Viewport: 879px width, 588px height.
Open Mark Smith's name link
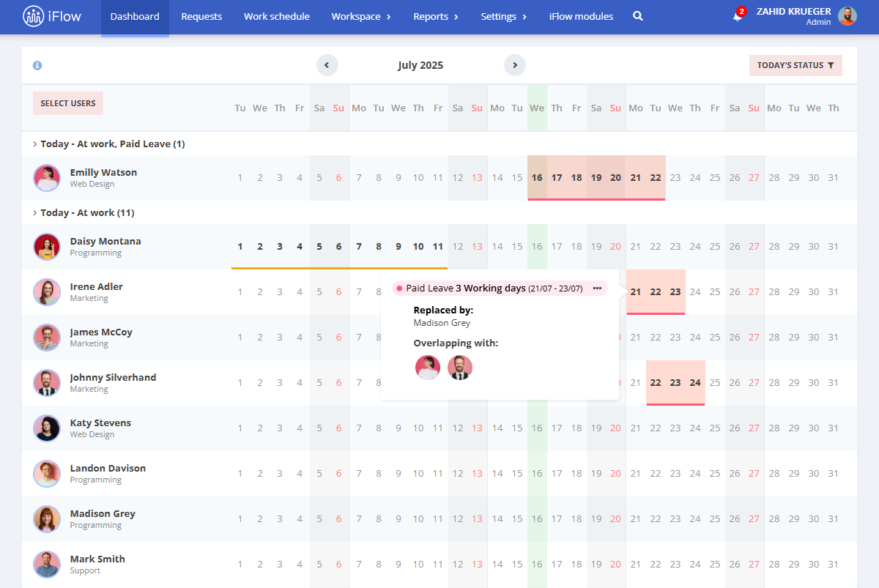(97, 559)
